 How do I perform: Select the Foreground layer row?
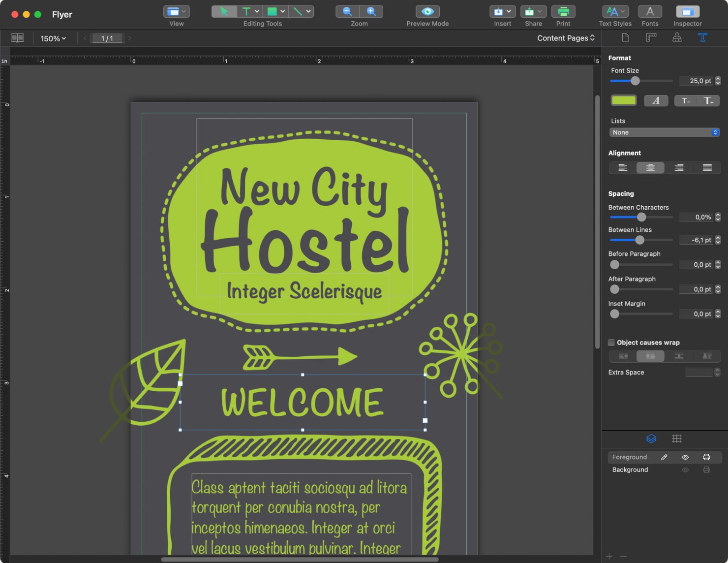665,457
